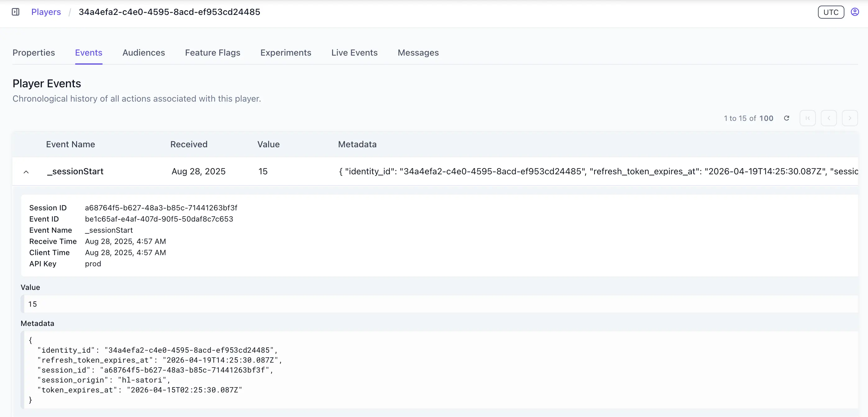Expand the left sidebar panel
Screen dimensions: 868x417
[x=16, y=12]
